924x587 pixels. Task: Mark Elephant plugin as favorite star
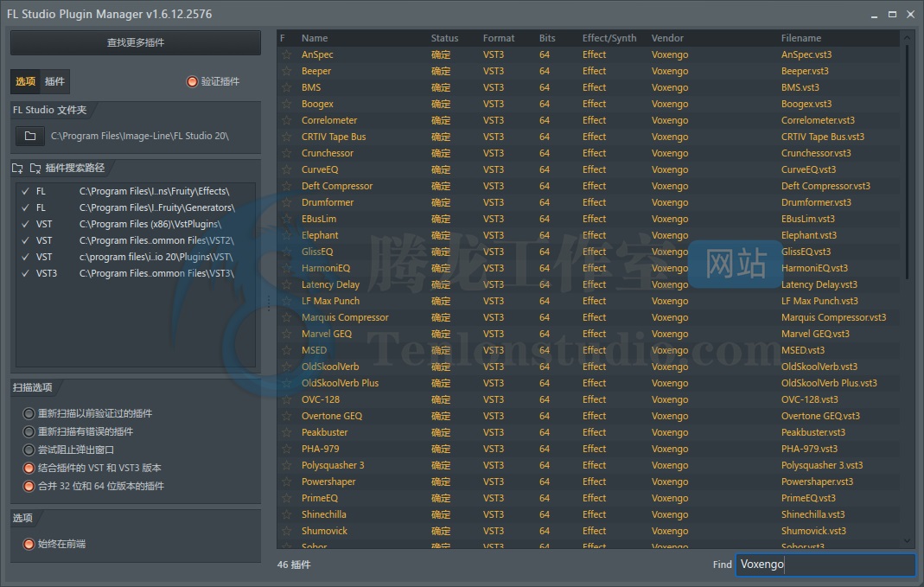pyautogui.click(x=286, y=235)
